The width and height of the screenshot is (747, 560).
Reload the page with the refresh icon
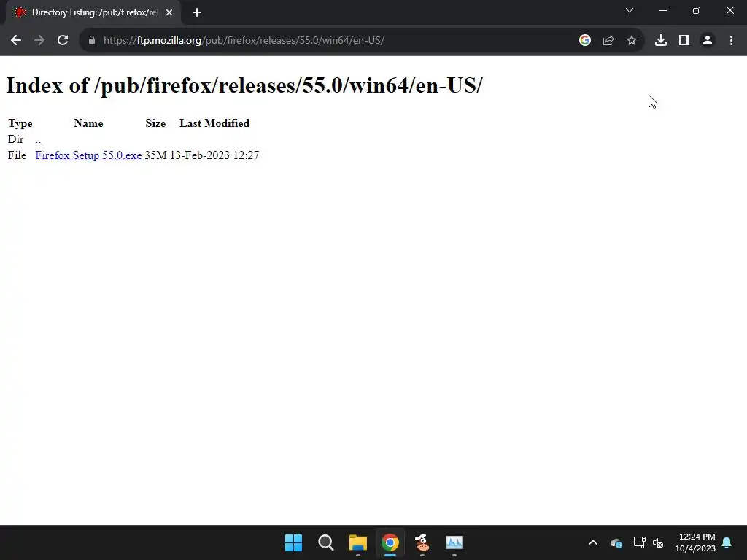(63, 41)
